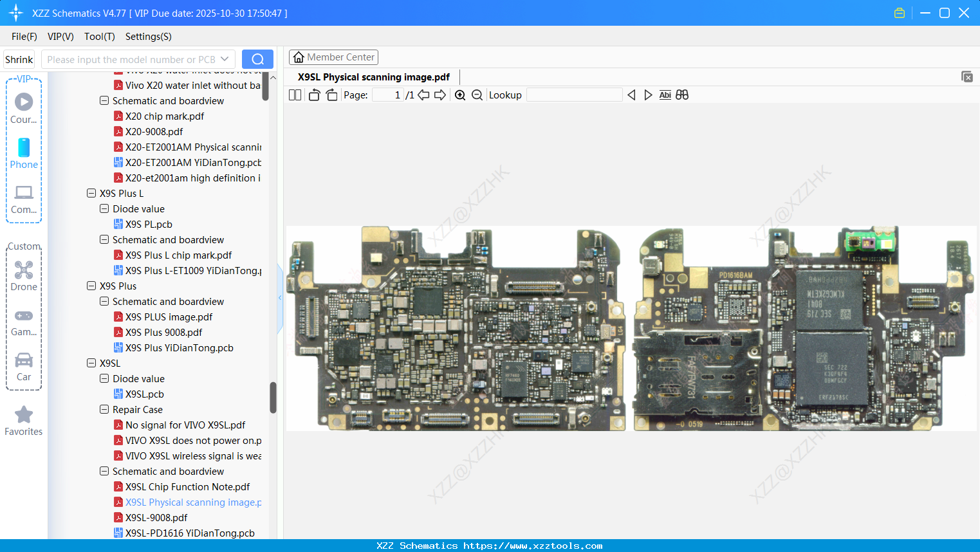
Task: Enable two-page side-by-side view mode
Action: click(x=295, y=95)
